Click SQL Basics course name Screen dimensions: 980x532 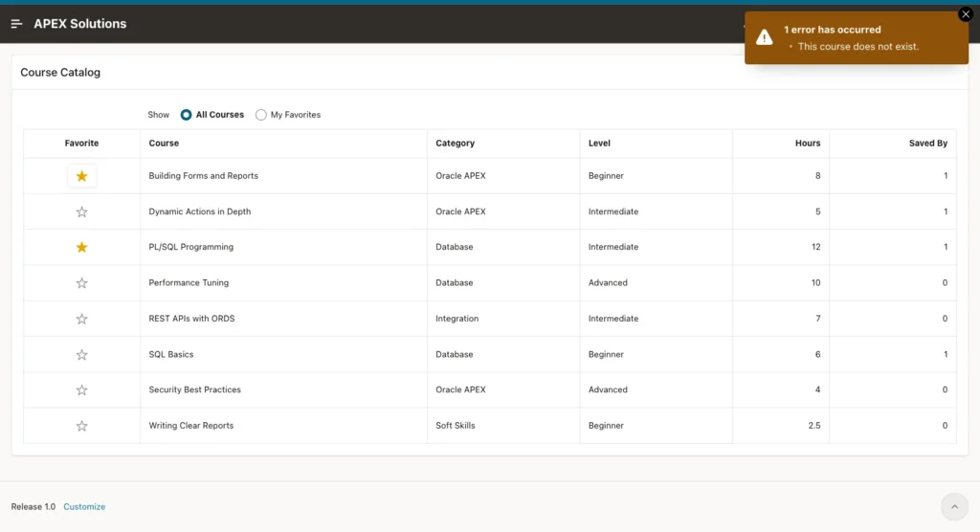click(170, 354)
